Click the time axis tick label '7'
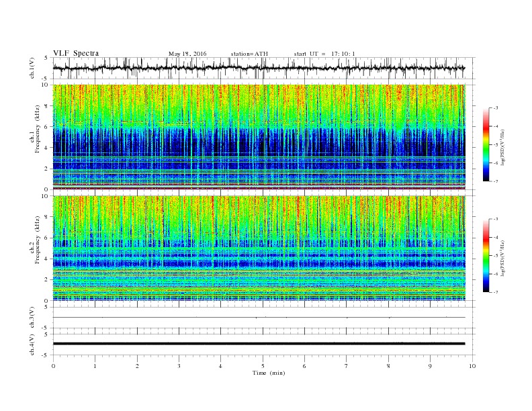The width and height of the screenshot is (532, 411). [347, 366]
